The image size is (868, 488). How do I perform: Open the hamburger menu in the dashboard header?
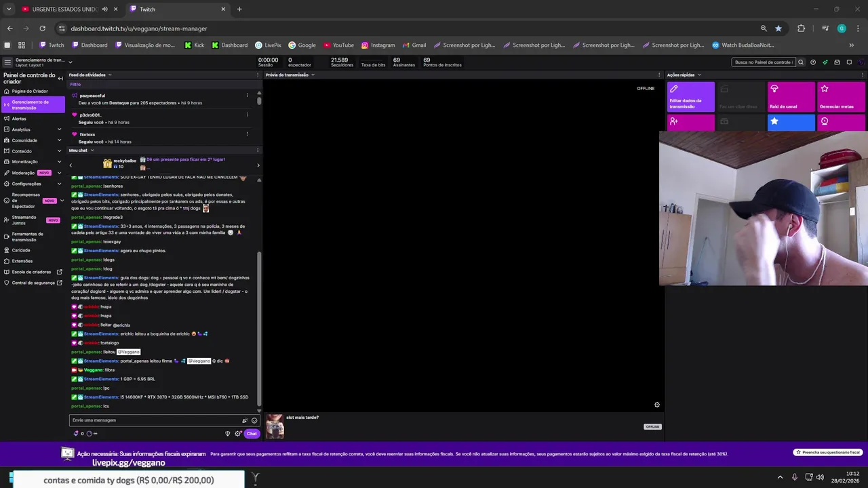tap(7, 62)
